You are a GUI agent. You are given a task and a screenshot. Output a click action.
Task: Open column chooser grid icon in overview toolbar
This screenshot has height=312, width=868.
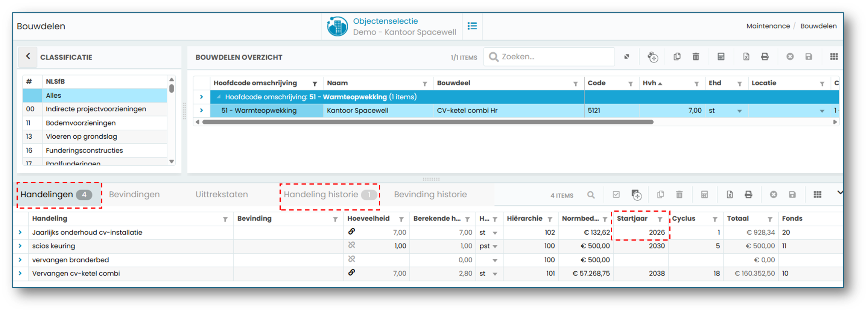tap(834, 57)
